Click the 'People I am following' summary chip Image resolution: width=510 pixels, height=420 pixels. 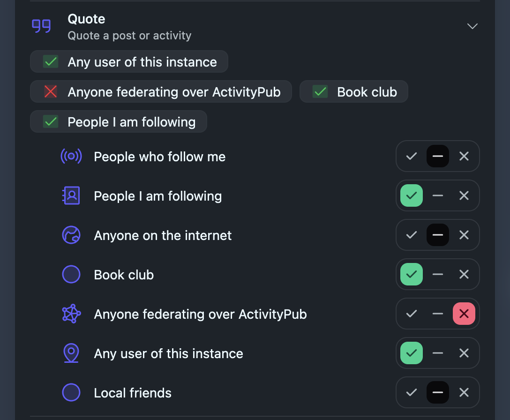click(119, 122)
